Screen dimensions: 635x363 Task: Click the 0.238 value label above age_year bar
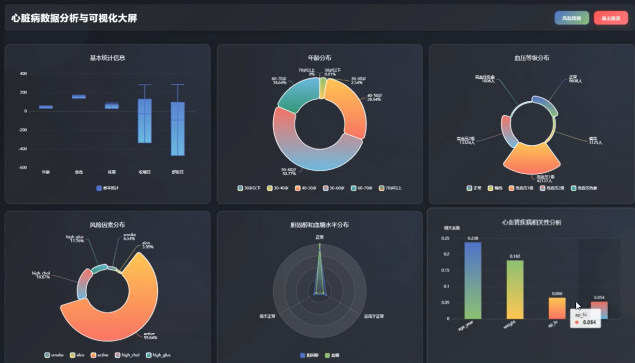[x=473, y=238]
